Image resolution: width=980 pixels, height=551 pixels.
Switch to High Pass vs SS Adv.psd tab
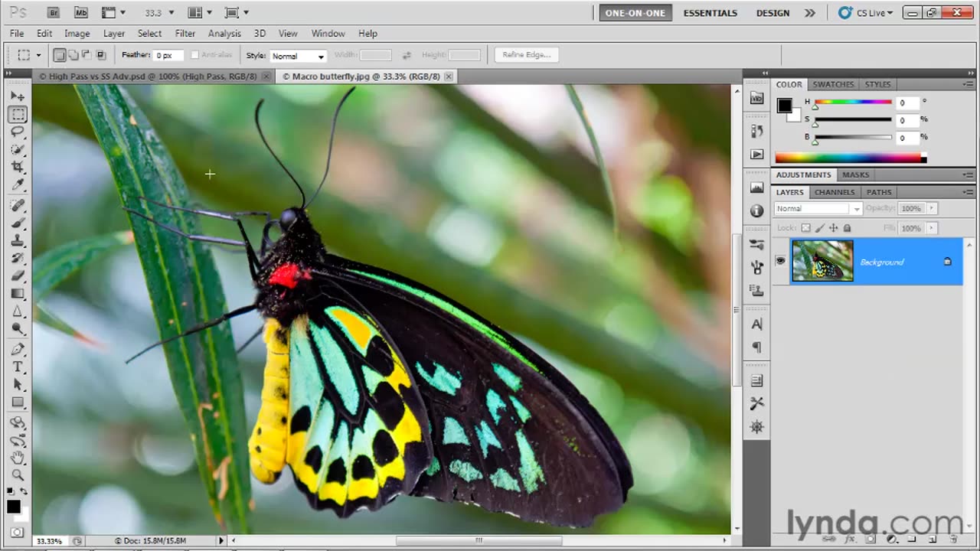pos(153,77)
